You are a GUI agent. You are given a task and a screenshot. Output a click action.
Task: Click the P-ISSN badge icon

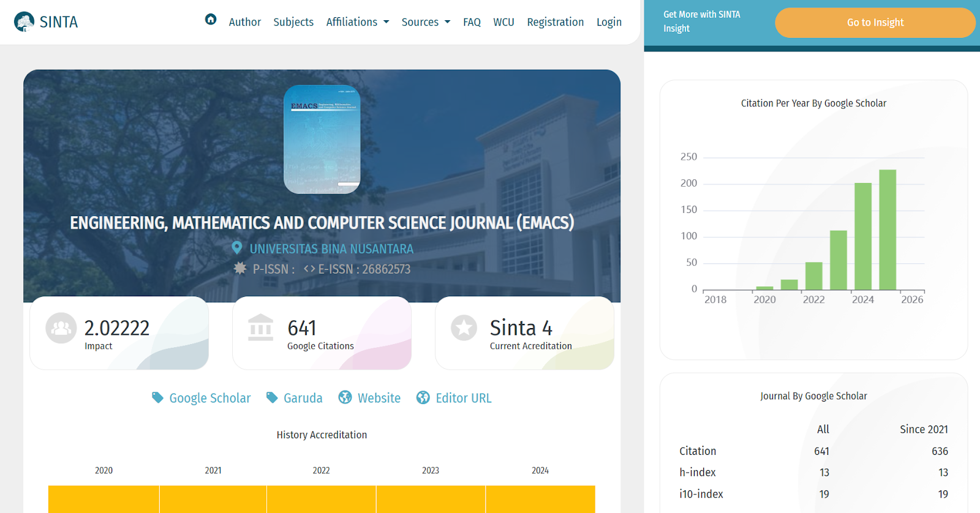(240, 268)
